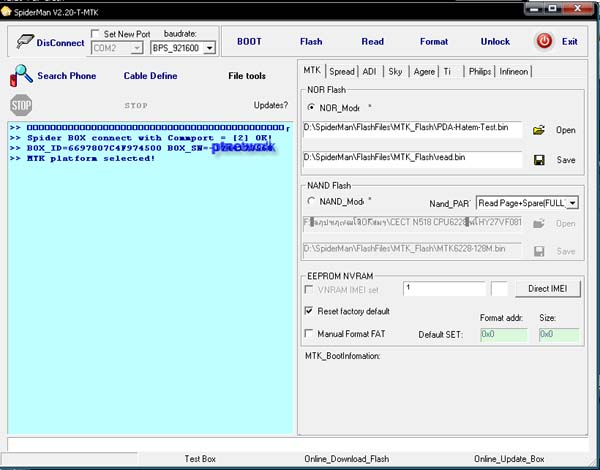Click the Unlock button in top toolbar
This screenshot has width=600, height=470.
click(x=495, y=42)
